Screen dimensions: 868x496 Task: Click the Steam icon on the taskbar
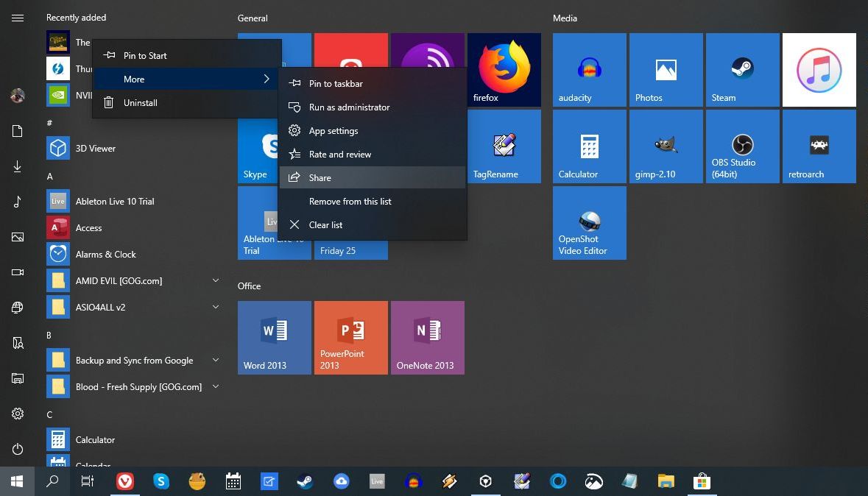305,481
